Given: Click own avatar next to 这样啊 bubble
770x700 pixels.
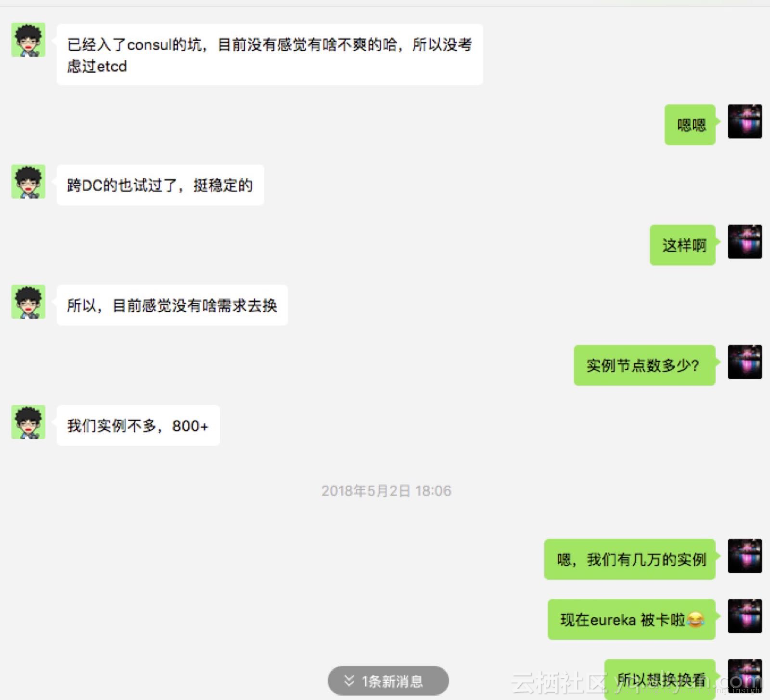Looking at the screenshot, I should [x=744, y=242].
